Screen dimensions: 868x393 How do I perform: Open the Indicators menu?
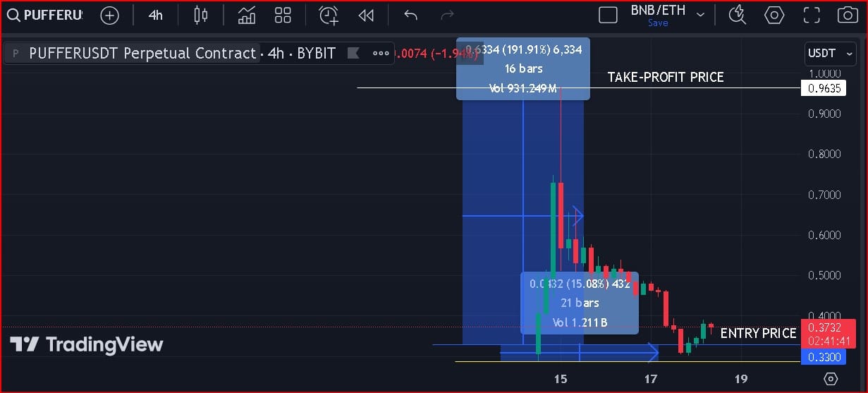pos(247,15)
